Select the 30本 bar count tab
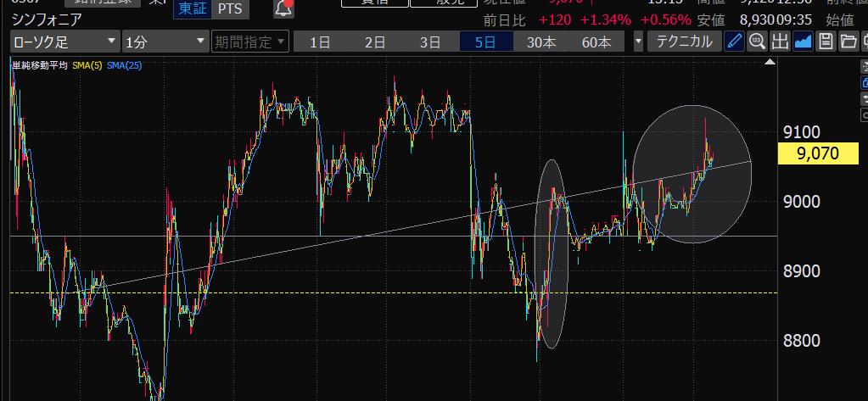Screen dimensions: 868x401 541,42
